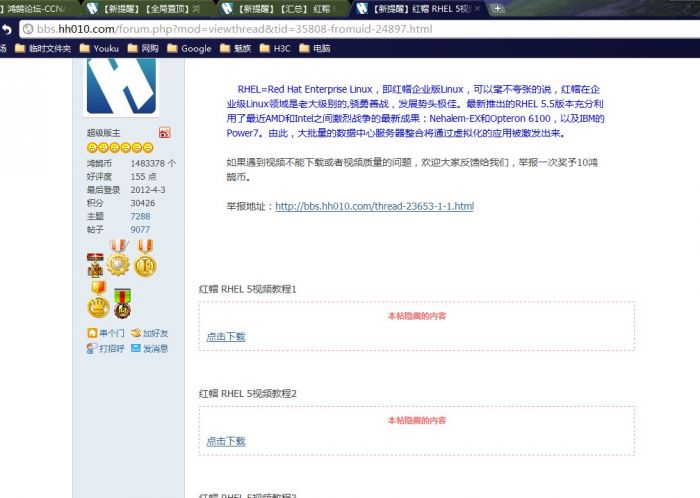The height and width of the screenshot is (498, 700).
Task: Click the Weibo icon beside 超级版主
Action: [x=165, y=133]
